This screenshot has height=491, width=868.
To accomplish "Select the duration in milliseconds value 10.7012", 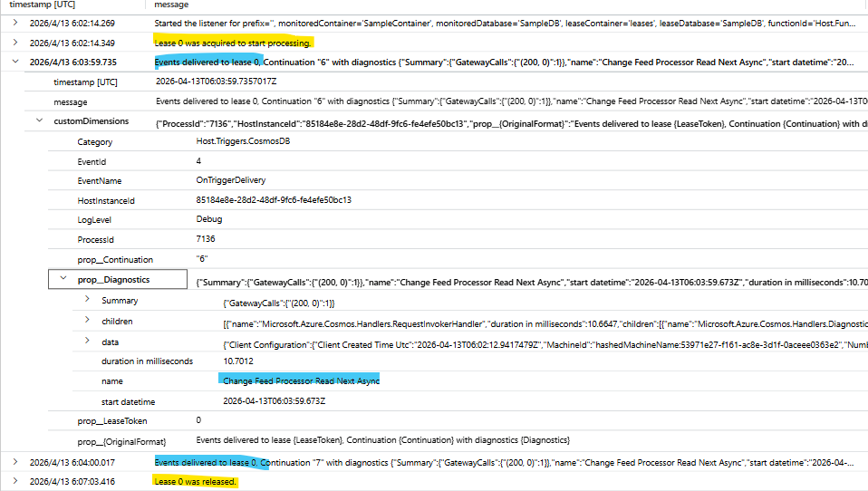I will coord(242,361).
